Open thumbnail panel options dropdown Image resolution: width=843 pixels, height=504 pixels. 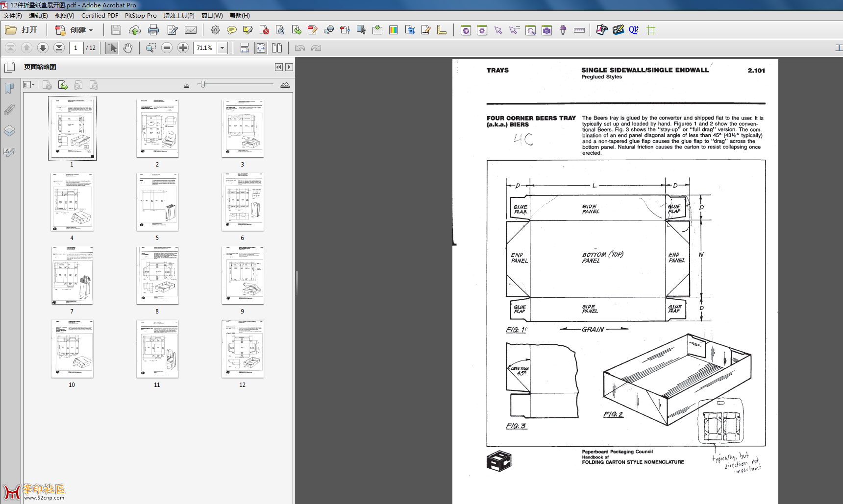(x=29, y=85)
